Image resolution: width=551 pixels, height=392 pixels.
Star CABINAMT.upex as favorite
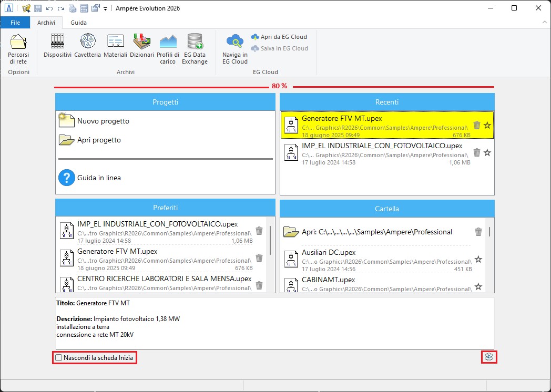(x=478, y=286)
